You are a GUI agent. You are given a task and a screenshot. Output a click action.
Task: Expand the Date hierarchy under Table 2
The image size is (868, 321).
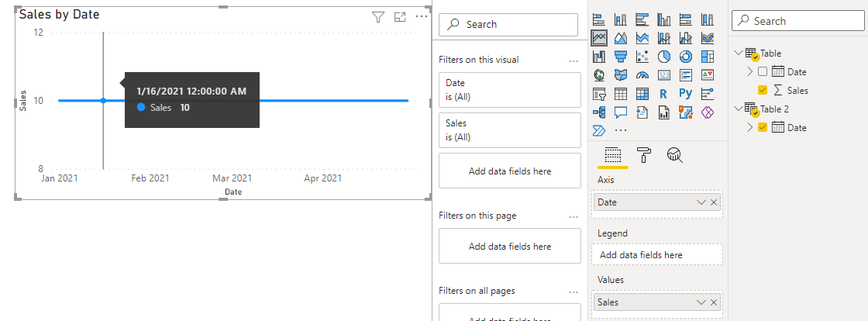(750, 127)
